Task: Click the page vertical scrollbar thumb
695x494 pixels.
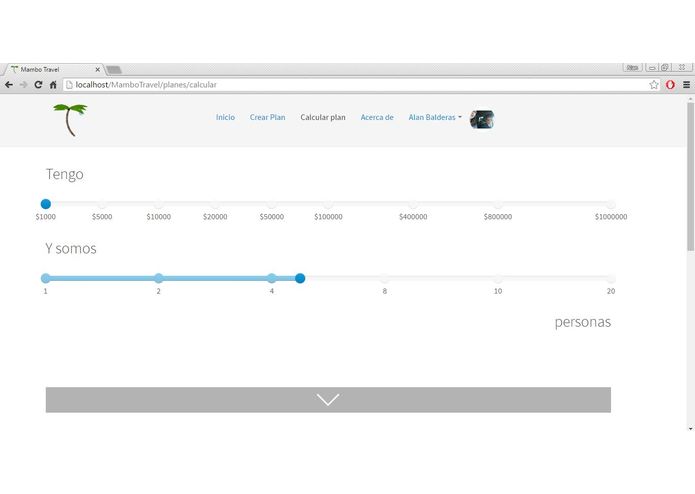Action: [691, 177]
